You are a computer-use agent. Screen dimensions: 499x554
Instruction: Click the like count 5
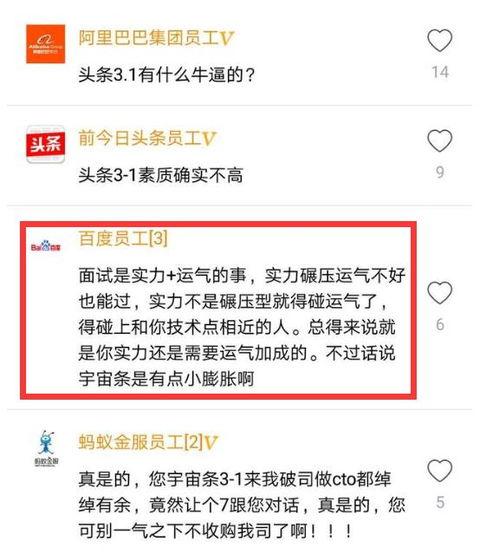[440, 502]
